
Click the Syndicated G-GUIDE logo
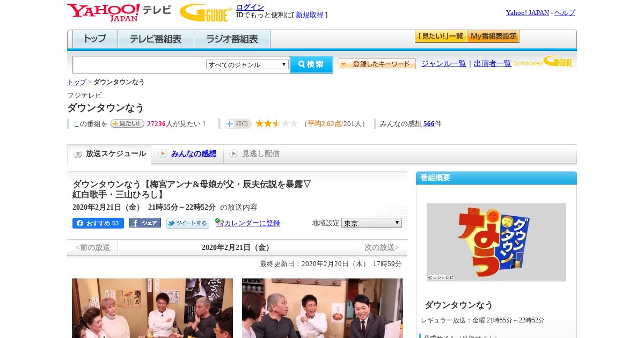543,62
